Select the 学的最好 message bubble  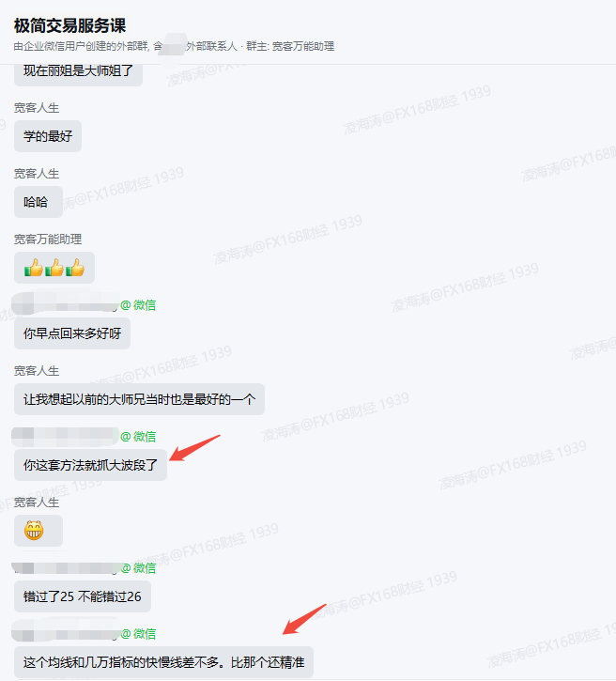pyautogui.click(x=48, y=136)
